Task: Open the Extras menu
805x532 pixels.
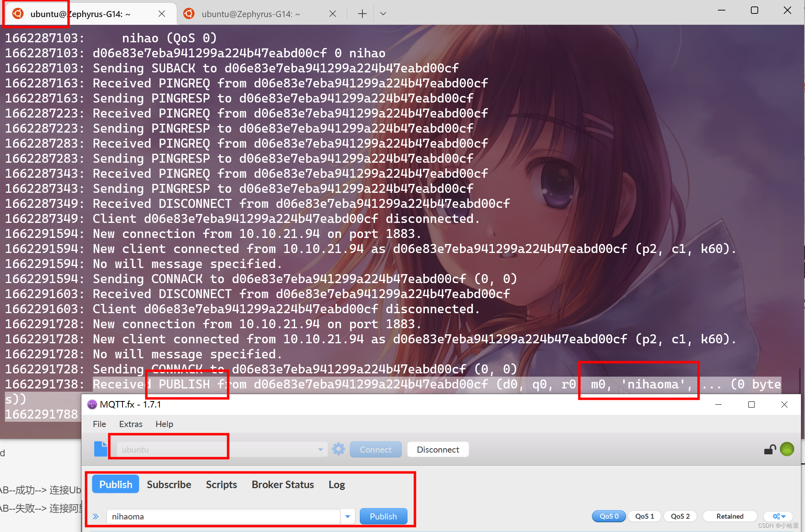Action: click(131, 424)
